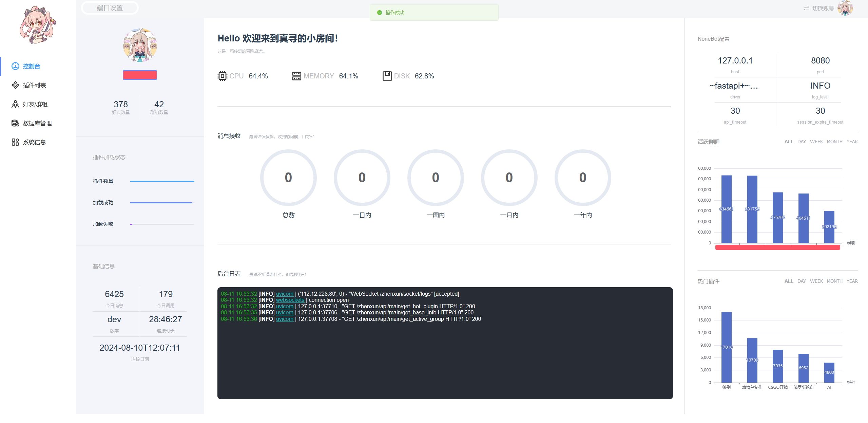This screenshot has width=868, height=423.
Task: Click the 好友/群组 people icon
Action: pyautogui.click(x=15, y=104)
